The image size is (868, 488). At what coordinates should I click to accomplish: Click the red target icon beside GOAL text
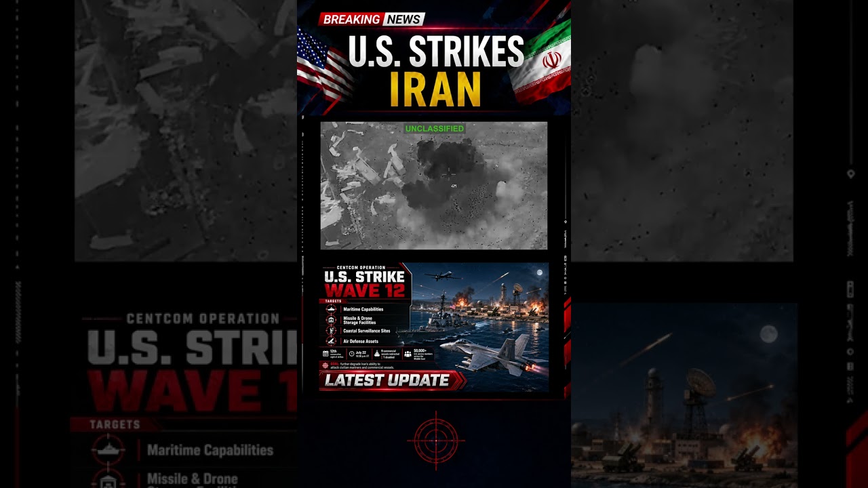coord(325,365)
